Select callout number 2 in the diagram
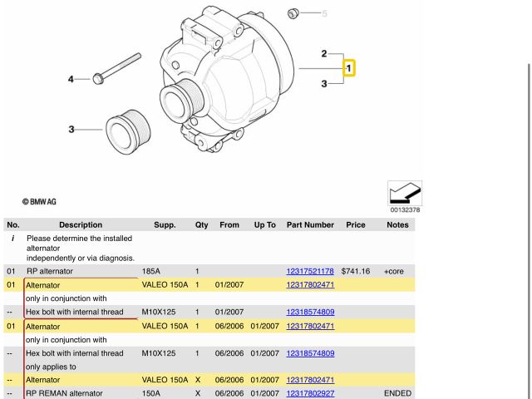 [325, 54]
